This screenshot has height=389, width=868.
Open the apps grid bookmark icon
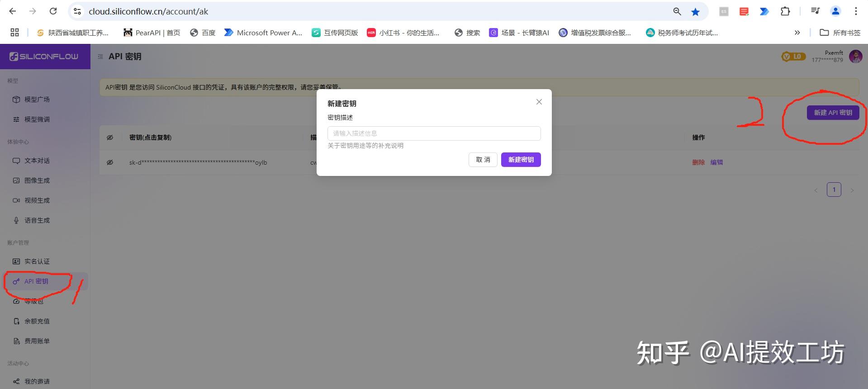click(15, 33)
